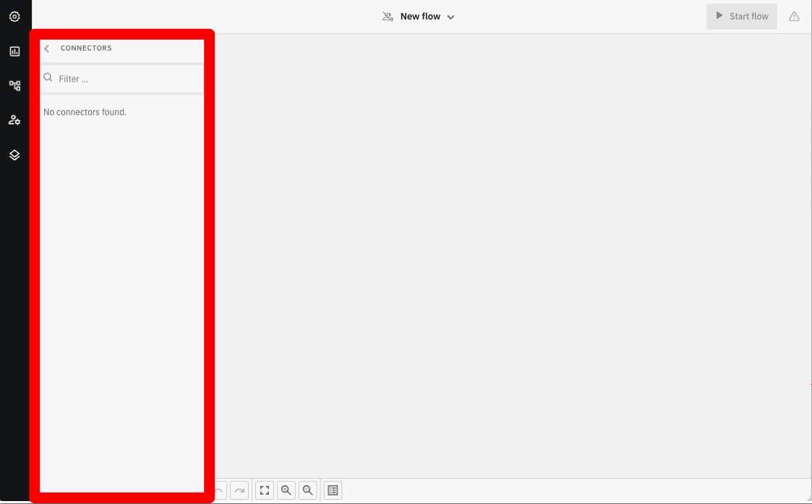Click the undo arrow in bottom toolbar
812x504 pixels.
pos(218,490)
